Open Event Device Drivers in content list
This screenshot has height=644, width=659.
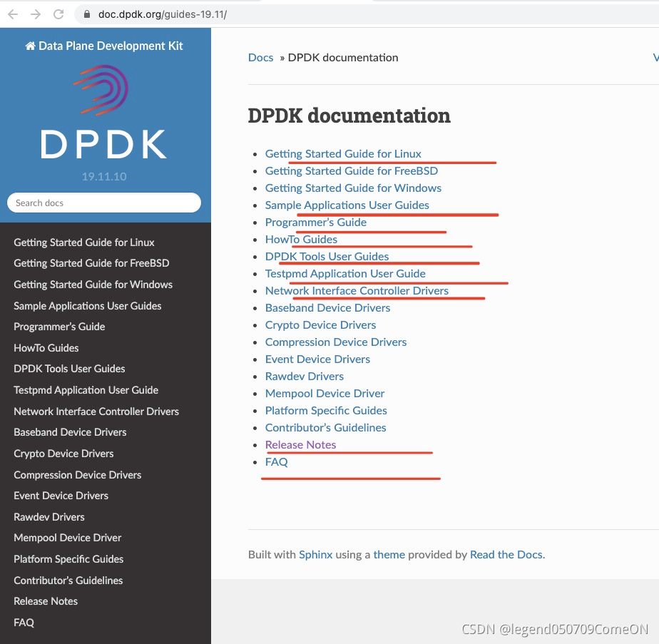point(317,359)
